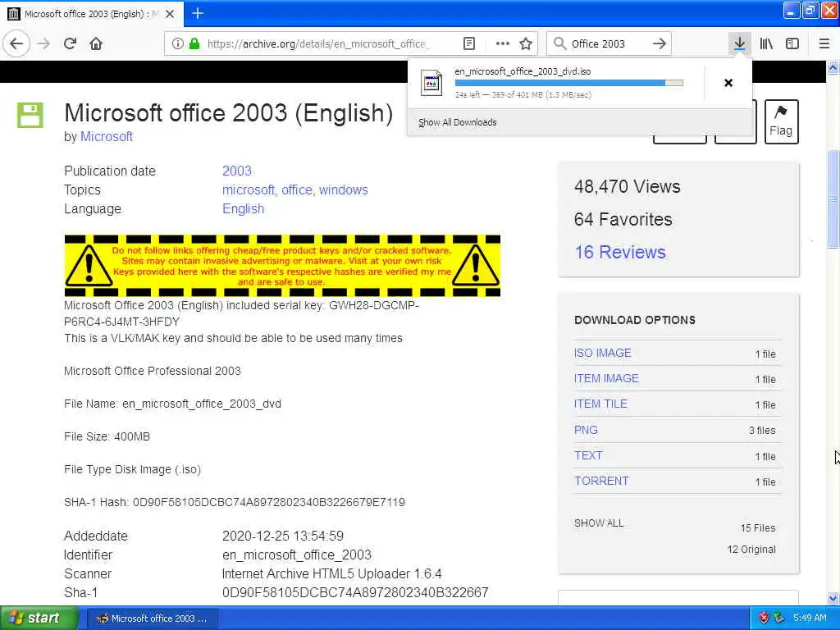Open the TEXT download option
The width and height of the screenshot is (840, 630).
click(x=588, y=456)
